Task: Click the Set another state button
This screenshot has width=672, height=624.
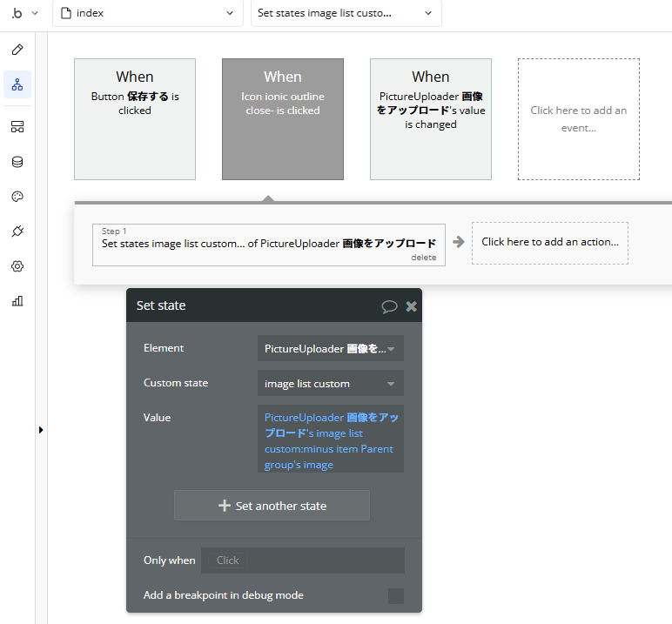Action: (x=272, y=506)
